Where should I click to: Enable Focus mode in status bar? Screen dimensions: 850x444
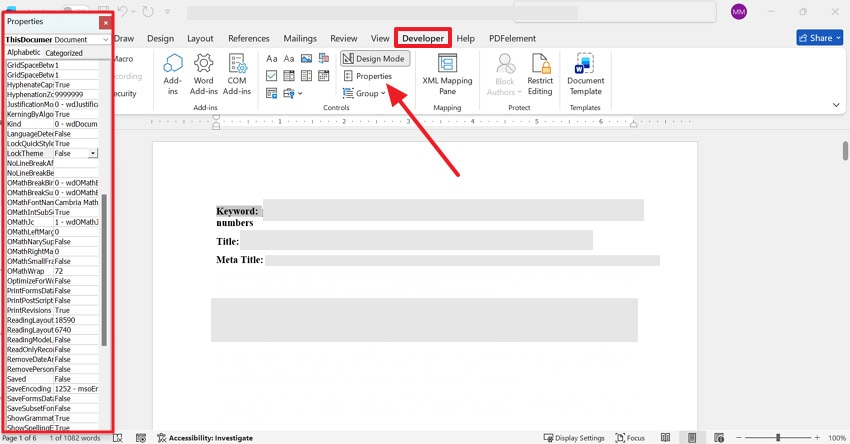pos(630,437)
